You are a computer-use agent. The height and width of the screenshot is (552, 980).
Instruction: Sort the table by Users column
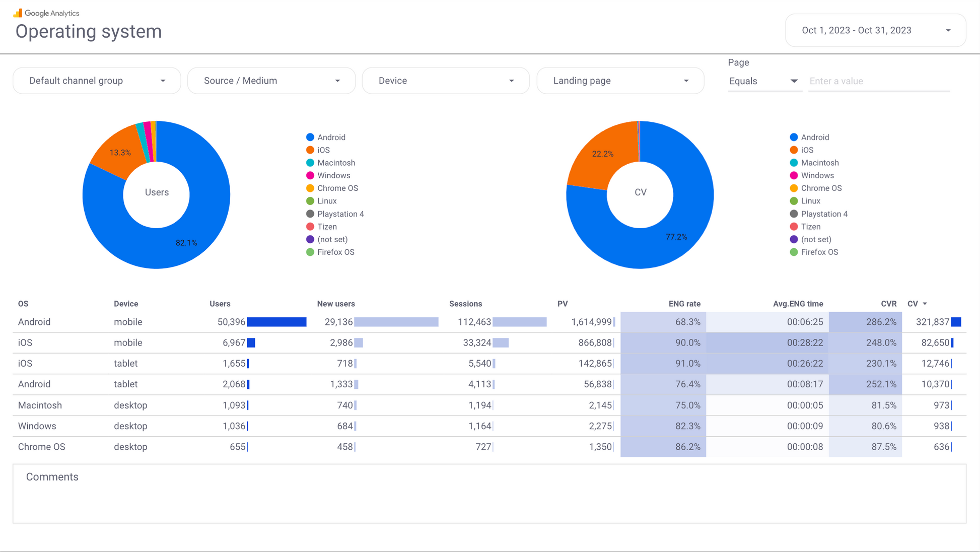pyautogui.click(x=220, y=304)
